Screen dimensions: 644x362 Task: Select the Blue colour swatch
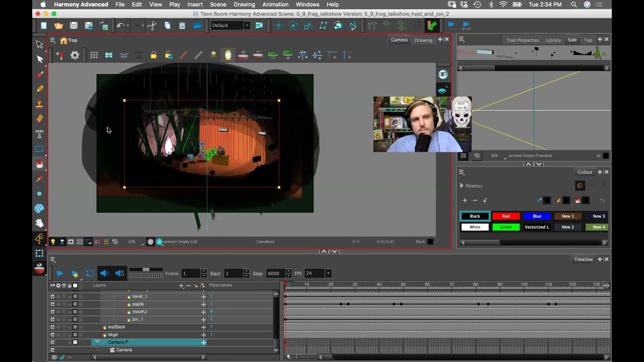click(x=537, y=216)
